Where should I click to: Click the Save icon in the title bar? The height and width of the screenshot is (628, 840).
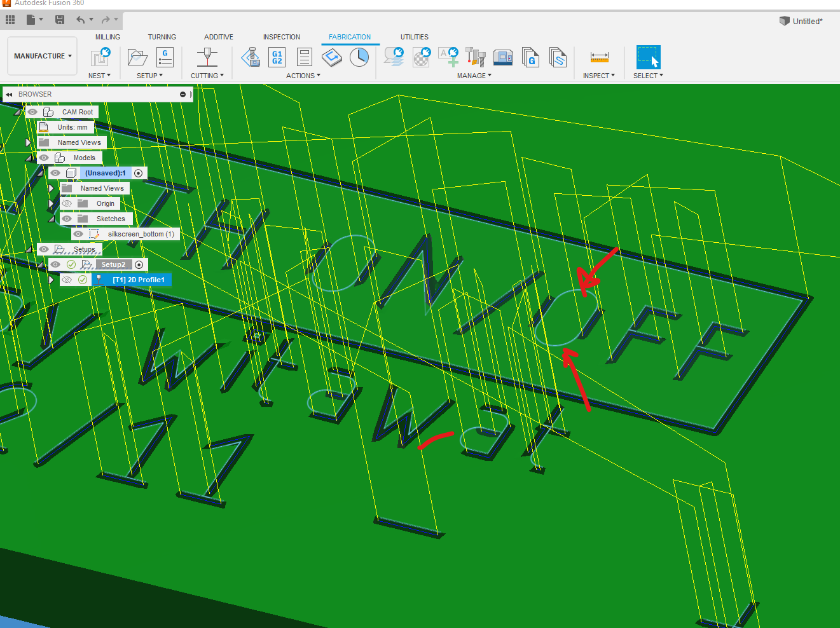[x=59, y=19]
